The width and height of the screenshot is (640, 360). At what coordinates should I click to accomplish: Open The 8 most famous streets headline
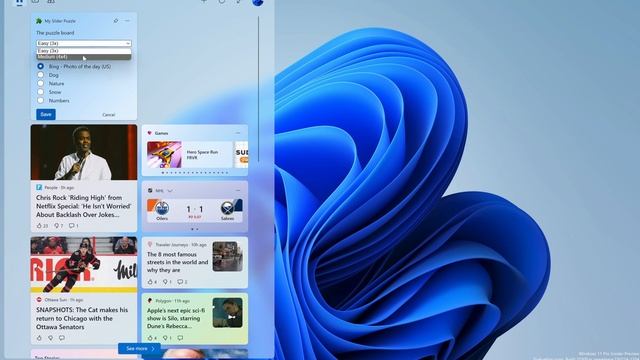177,262
